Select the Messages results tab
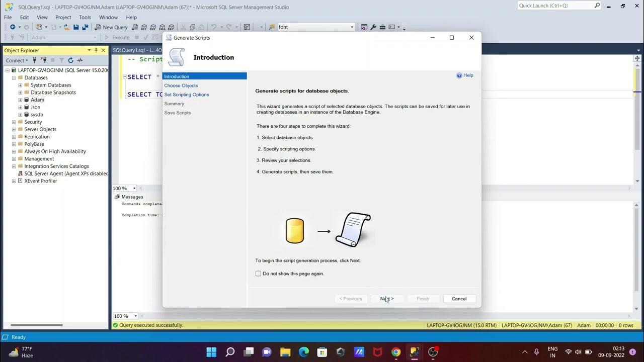 (129, 197)
